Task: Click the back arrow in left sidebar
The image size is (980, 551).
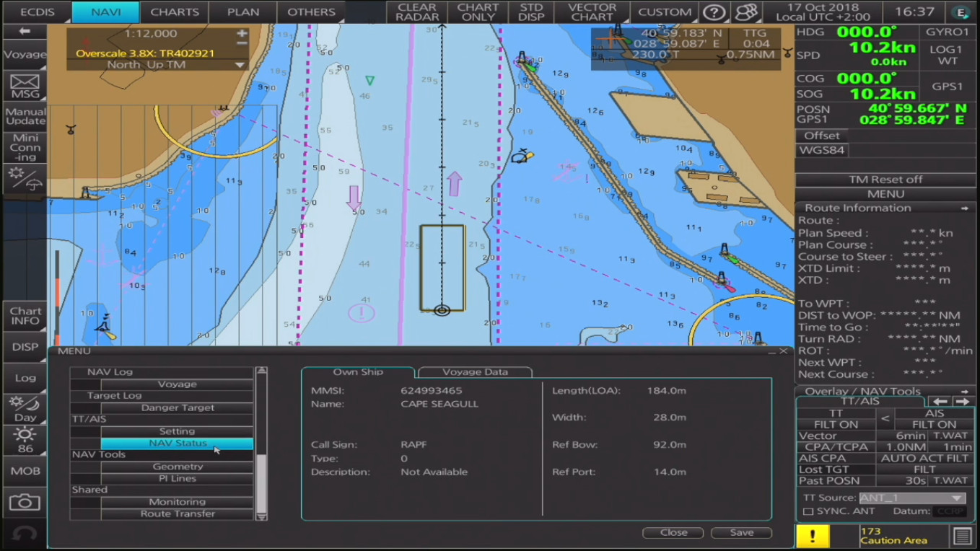Action: 25,31
